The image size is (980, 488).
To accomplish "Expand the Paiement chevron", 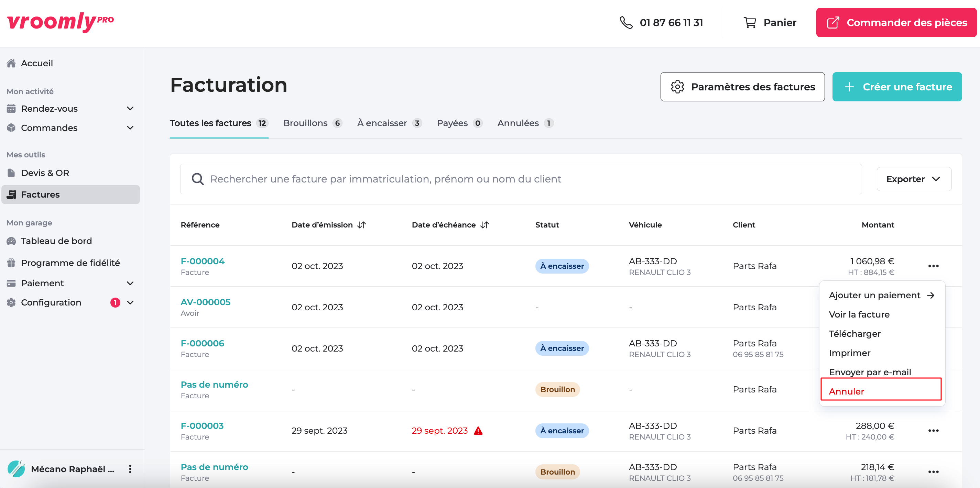I will pyautogui.click(x=130, y=284).
